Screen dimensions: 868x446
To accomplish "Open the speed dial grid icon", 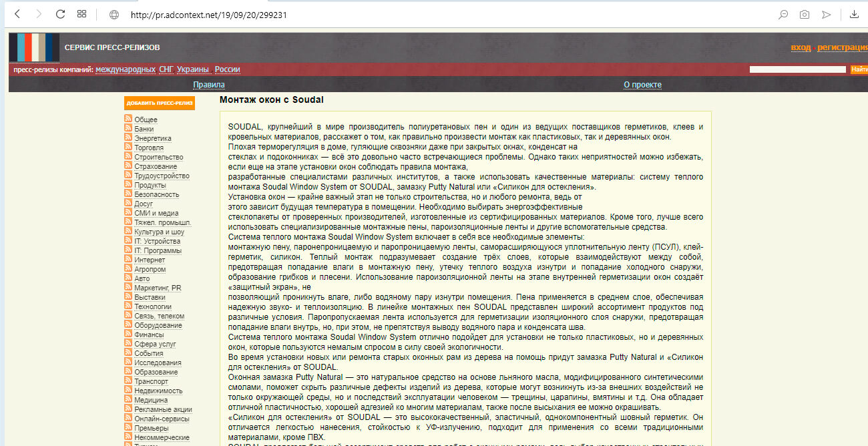I will coord(81,14).
